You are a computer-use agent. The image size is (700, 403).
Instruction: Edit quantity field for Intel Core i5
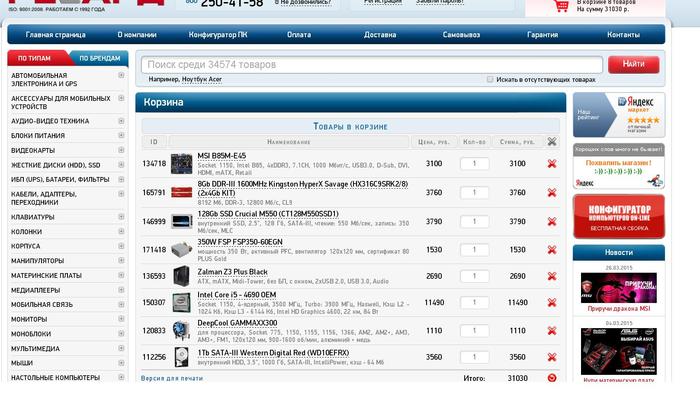pos(474,303)
